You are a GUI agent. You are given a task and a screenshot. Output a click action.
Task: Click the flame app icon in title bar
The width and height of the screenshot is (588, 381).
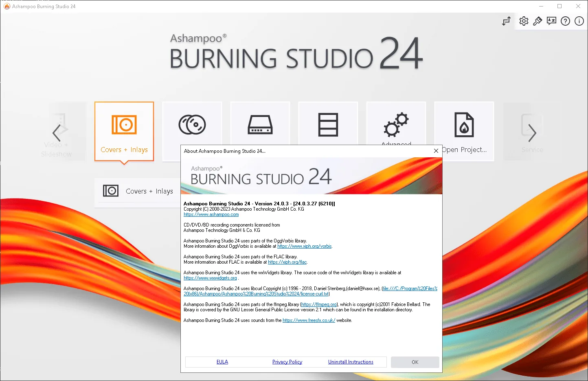(x=7, y=6)
